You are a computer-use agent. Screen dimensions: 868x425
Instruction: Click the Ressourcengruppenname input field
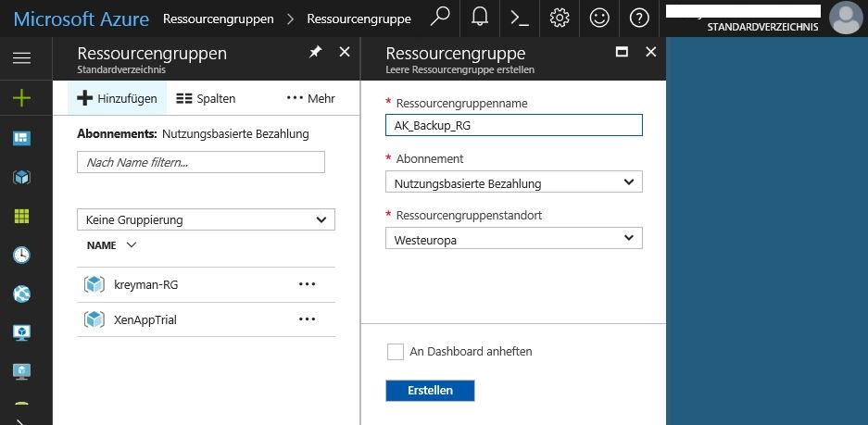click(514, 125)
